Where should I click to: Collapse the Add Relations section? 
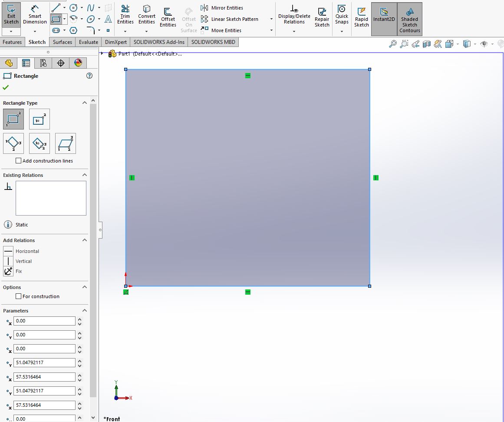pos(84,240)
